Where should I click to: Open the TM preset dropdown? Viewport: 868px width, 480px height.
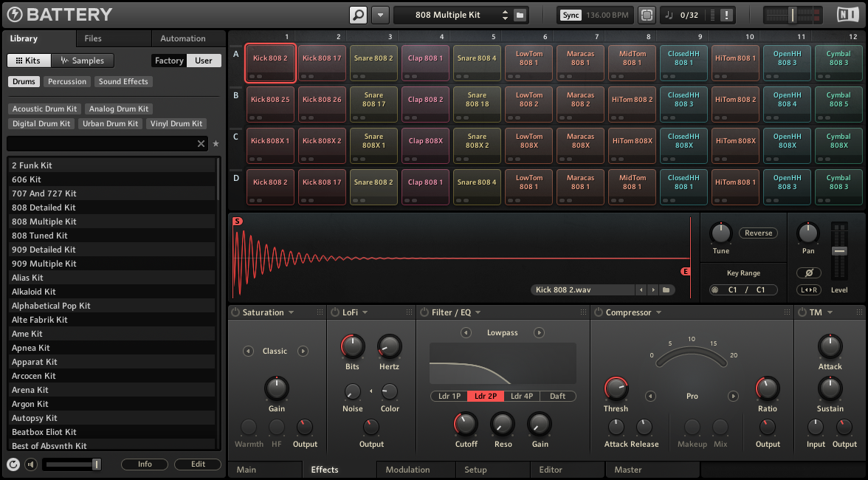(830, 312)
